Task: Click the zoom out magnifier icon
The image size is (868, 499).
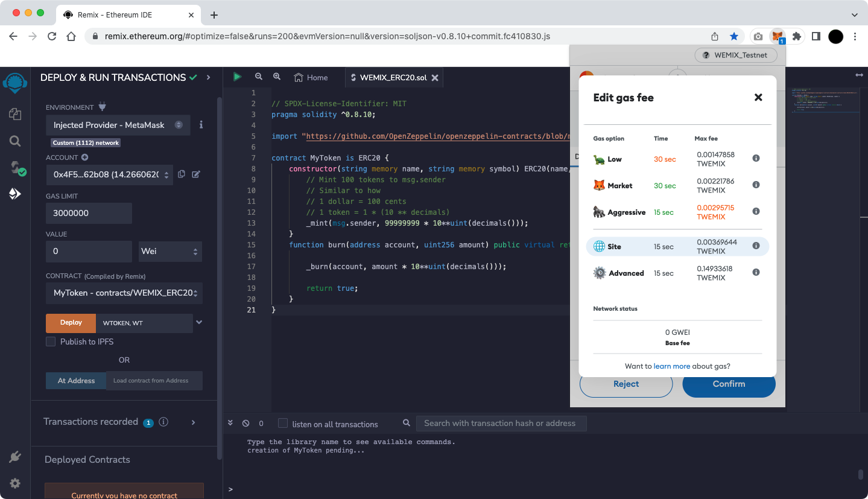Action: 259,77
